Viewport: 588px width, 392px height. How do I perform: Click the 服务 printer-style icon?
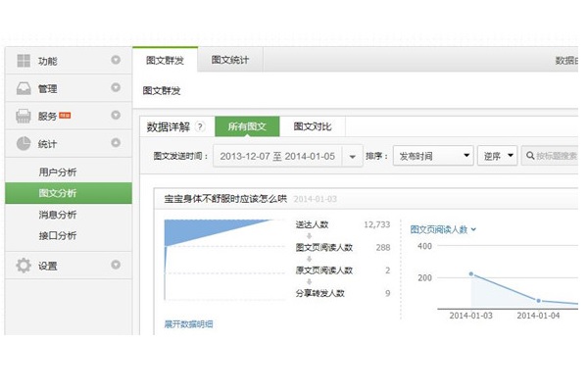[24, 116]
